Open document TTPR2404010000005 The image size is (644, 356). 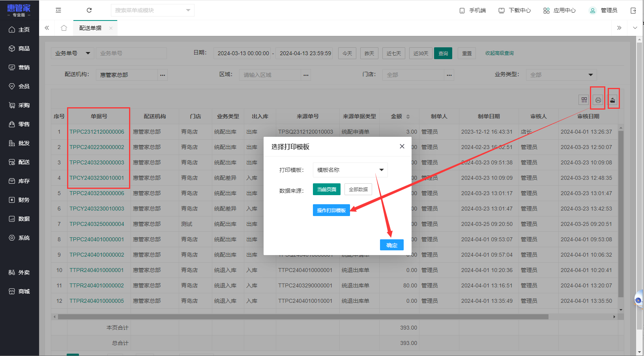click(97, 301)
